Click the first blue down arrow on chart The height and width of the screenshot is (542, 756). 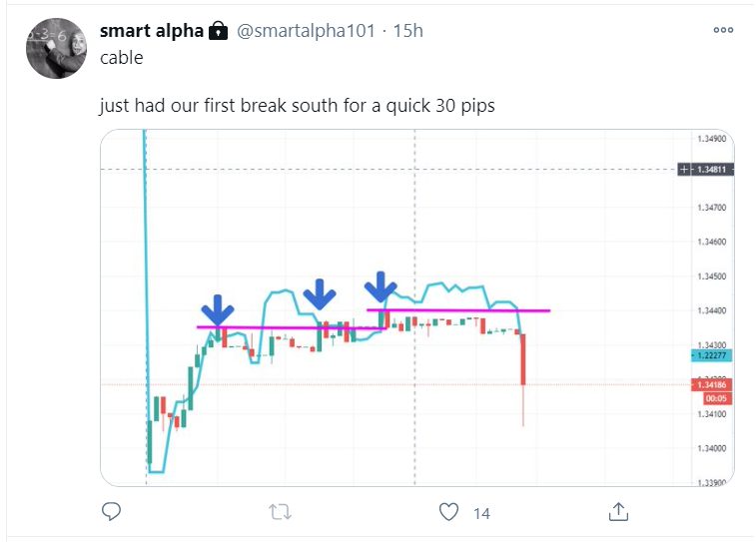217,308
